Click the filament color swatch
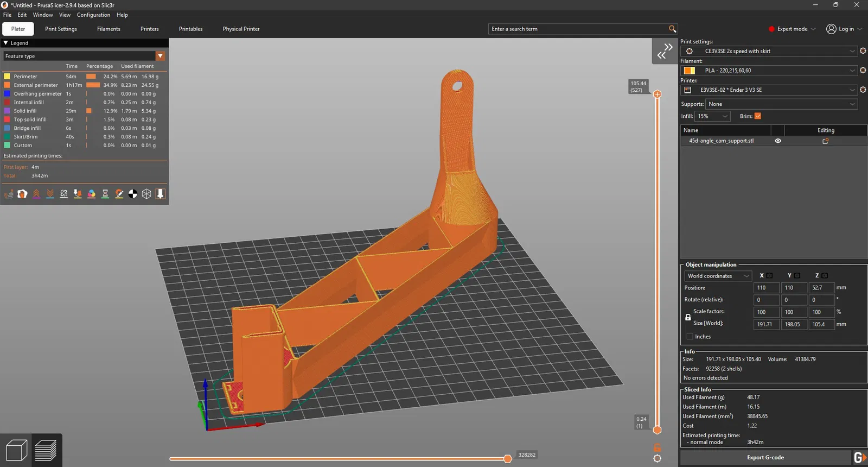 coord(689,71)
